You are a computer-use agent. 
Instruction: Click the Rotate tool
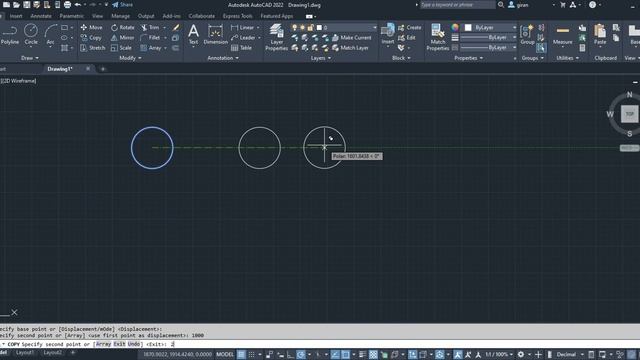pyautogui.click(x=122, y=27)
